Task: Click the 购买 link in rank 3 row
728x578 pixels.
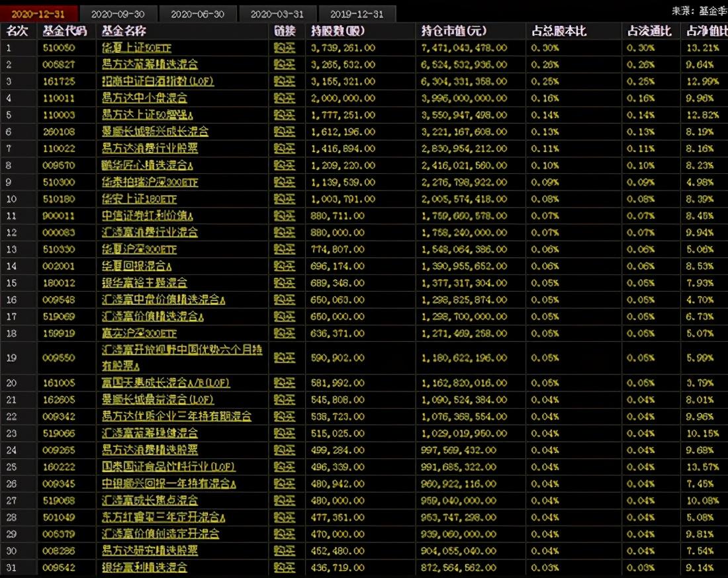Action: (x=285, y=81)
